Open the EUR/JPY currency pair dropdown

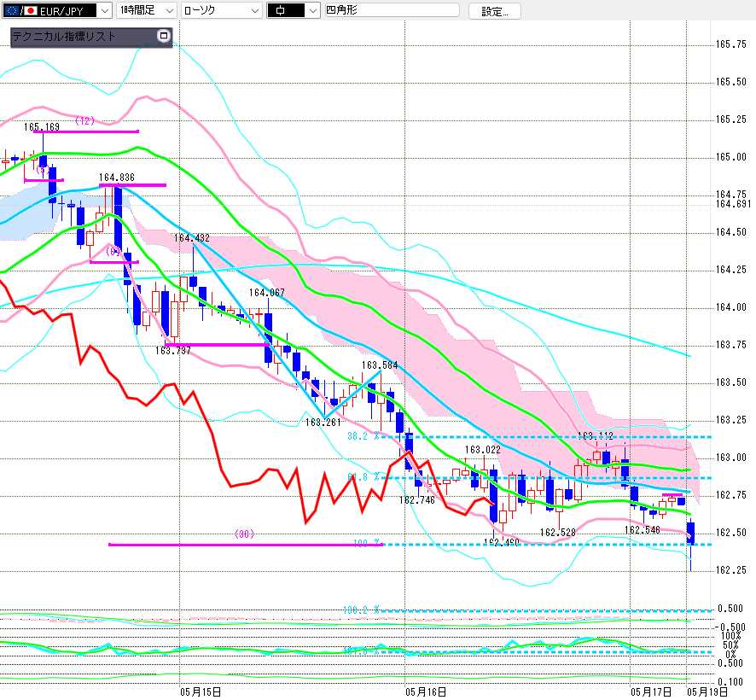click(x=57, y=10)
